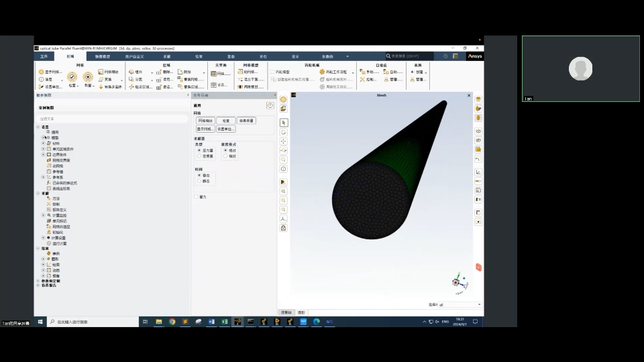Open Display Mesh (显示网格) in the ribbon

point(50,72)
